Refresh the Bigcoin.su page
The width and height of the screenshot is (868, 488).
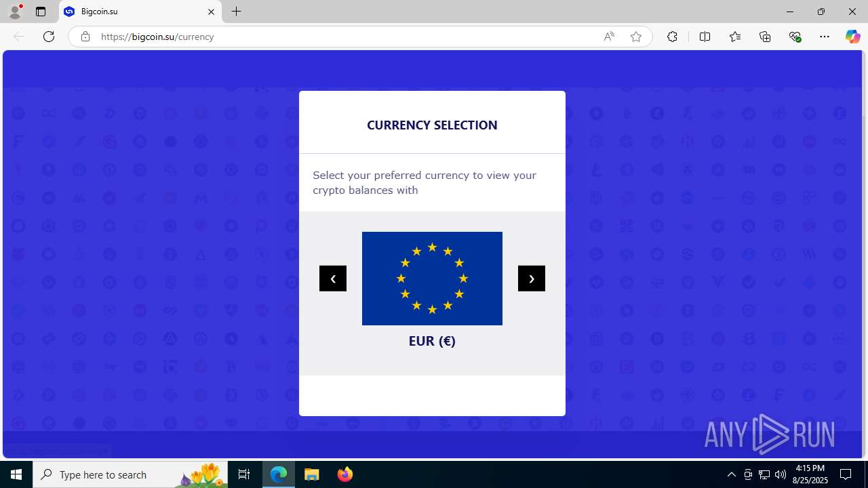pyautogui.click(x=49, y=37)
